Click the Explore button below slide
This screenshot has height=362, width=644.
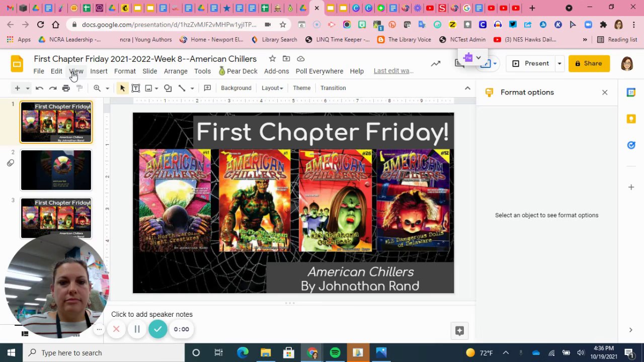(x=459, y=330)
